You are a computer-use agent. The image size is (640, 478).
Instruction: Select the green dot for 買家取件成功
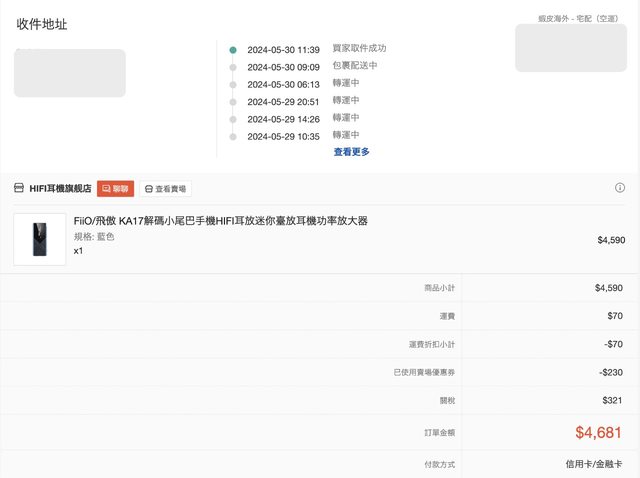(233, 49)
